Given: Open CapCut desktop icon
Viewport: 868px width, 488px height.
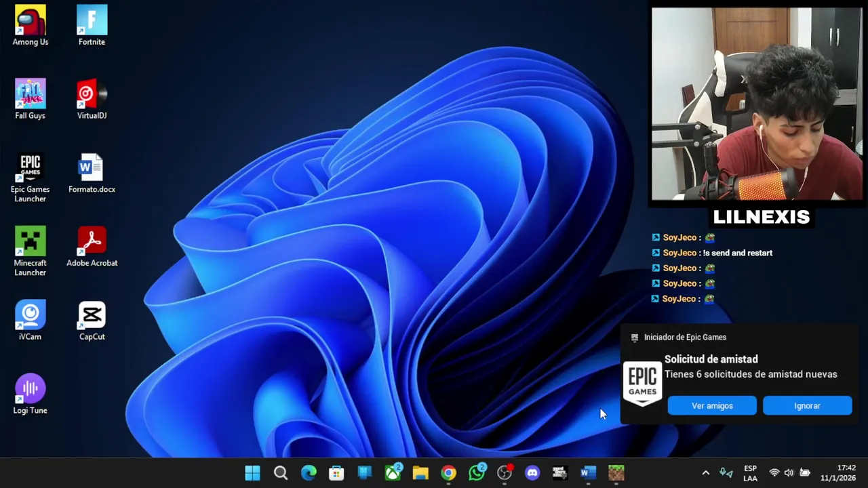Looking at the screenshot, I should (x=92, y=321).
